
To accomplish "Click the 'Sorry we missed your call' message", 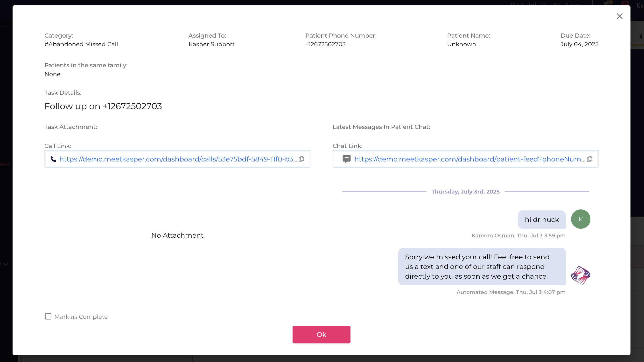I will (482, 266).
